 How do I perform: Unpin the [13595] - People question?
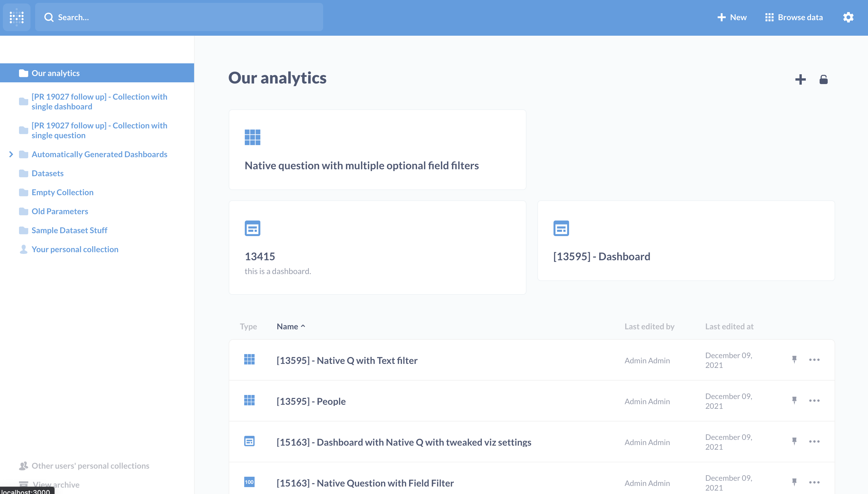[x=794, y=401]
